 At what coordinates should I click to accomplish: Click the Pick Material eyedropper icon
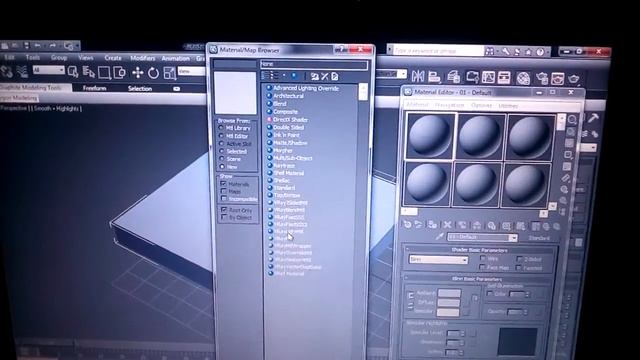439,236
